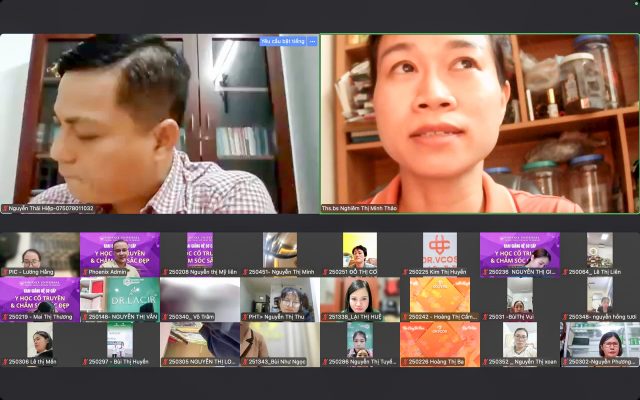Image resolution: width=640 pixels, height=400 pixels.
Task: Click muted mic icon beside 250064 Lê Thị Liên
Action: click(x=565, y=272)
